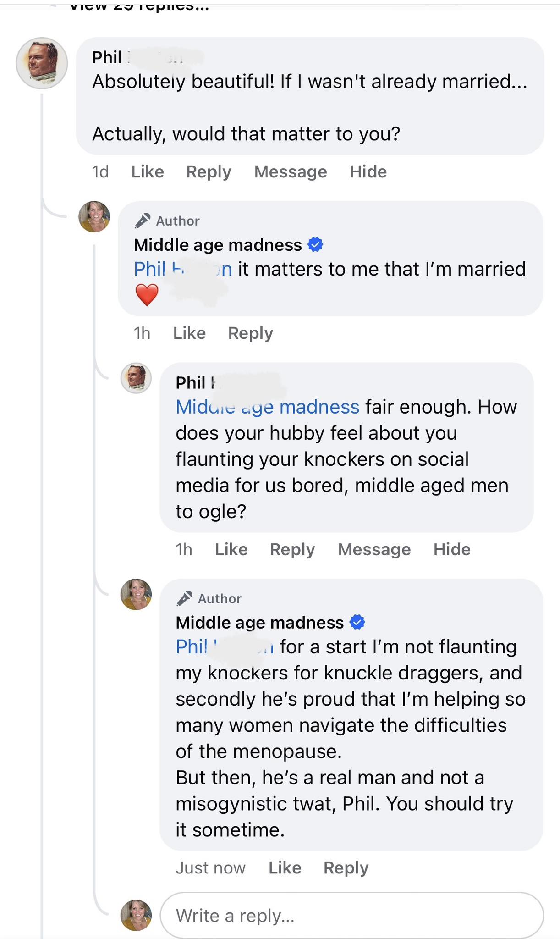Tap the Author pencil icon on first reply
560x939 pixels.
pos(143,221)
